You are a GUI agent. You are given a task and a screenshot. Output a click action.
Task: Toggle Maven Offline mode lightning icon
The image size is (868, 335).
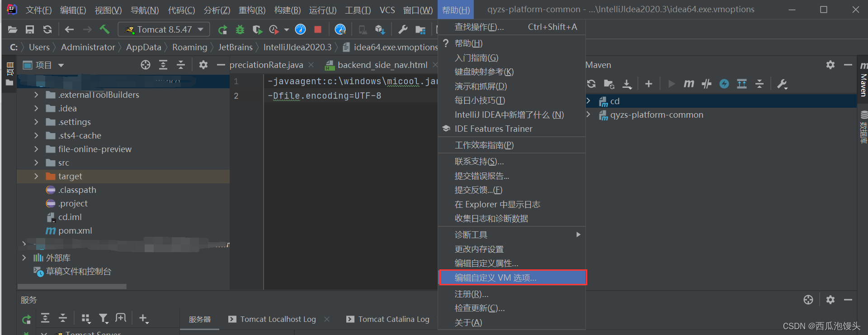pos(724,84)
